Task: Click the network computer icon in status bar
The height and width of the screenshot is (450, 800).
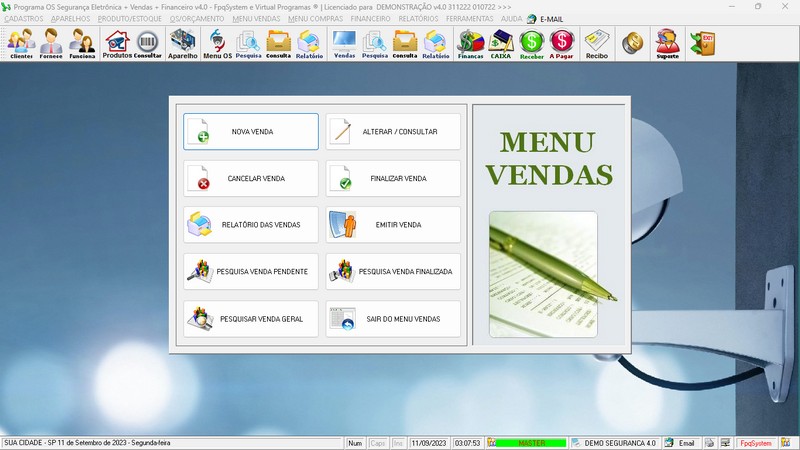Action: coord(726,443)
